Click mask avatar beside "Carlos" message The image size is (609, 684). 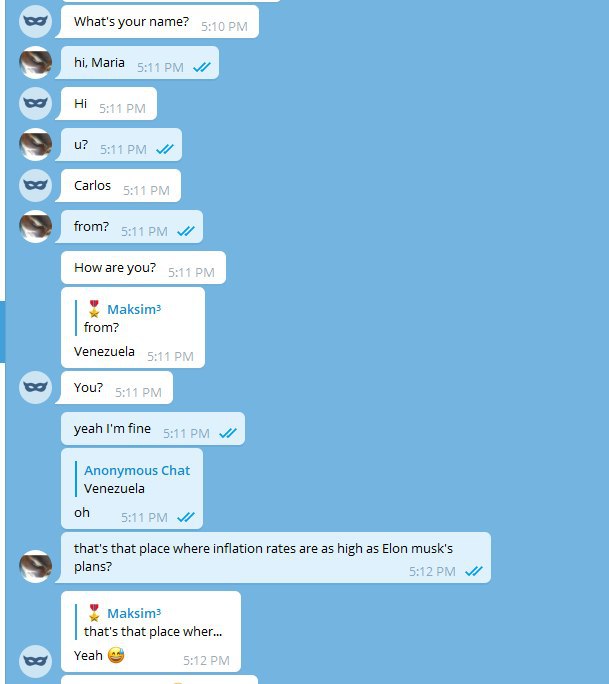tap(35, 185)
